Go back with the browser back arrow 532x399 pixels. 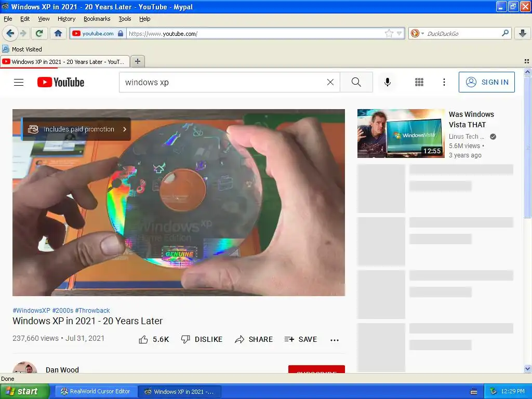pyautogui.click(x=10, y=33)
